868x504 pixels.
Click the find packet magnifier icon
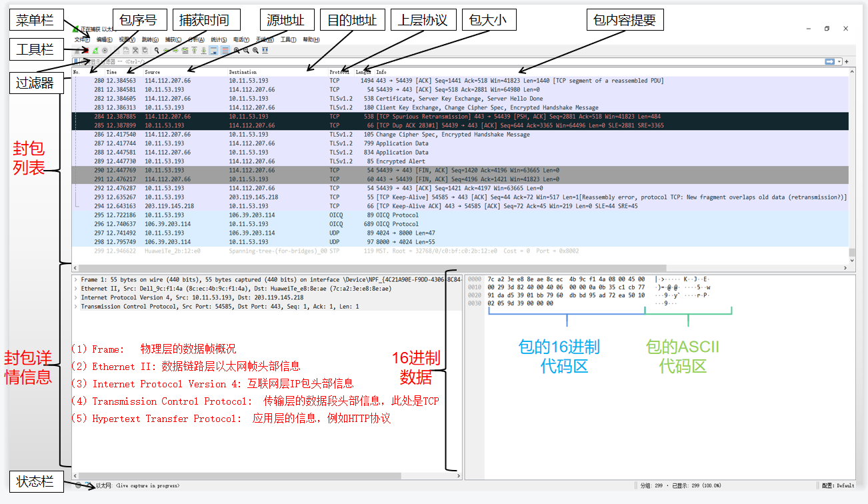157,50
